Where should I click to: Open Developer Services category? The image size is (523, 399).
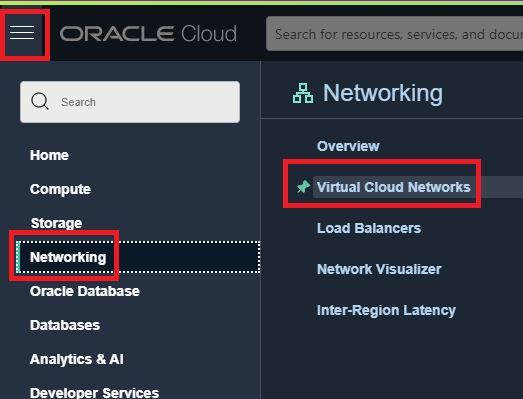pyautogui.click(x=94, y=393)
